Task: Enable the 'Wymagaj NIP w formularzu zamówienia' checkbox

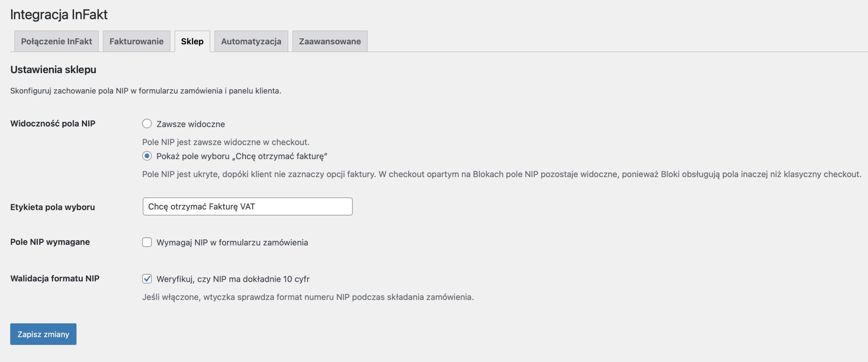Action: 147,242
